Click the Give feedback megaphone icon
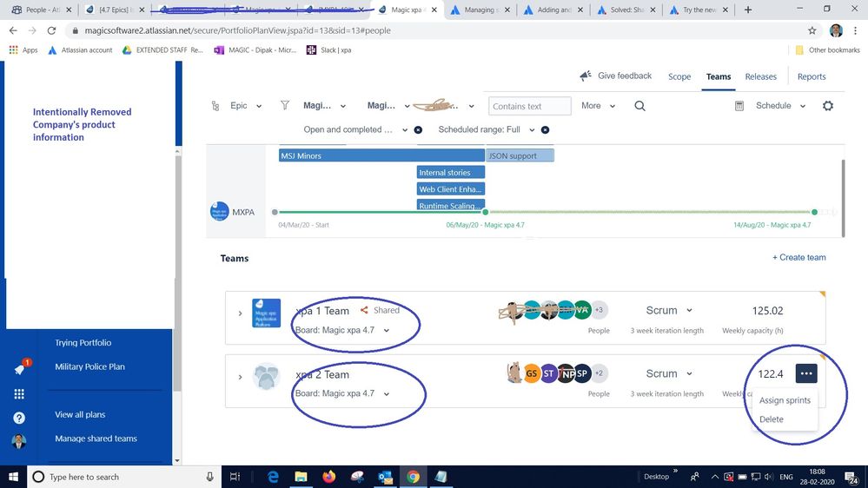Screen dimensions: 868x488 (x=585, y=76)
